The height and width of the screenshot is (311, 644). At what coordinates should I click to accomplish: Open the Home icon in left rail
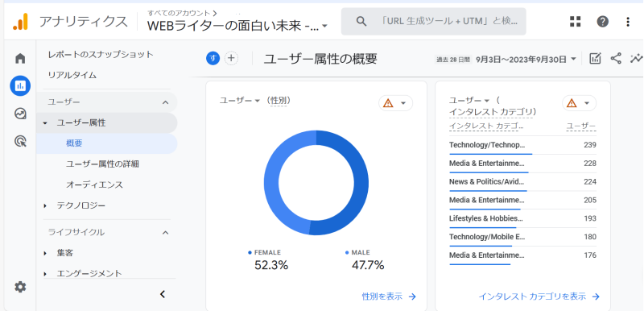20,58
